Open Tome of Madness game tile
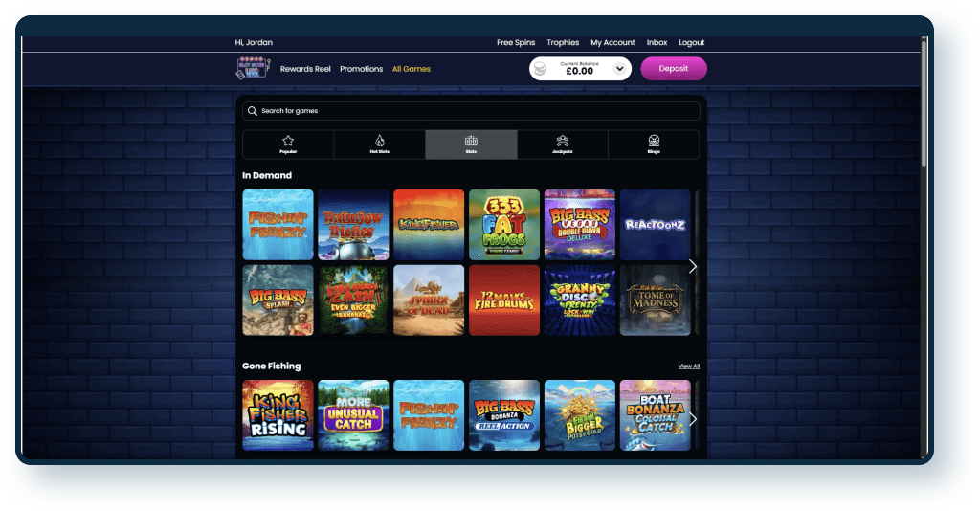 tap(655, 300)
